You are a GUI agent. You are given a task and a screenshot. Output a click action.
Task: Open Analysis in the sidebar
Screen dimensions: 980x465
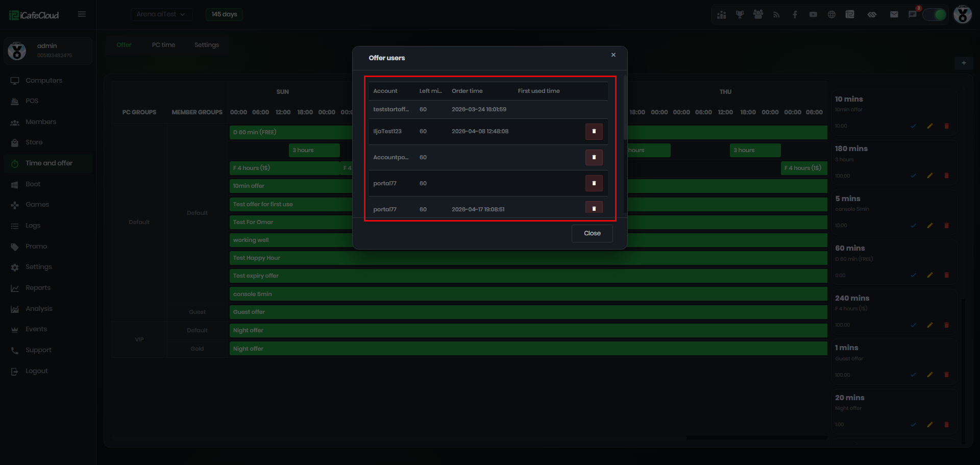point(48,309)
